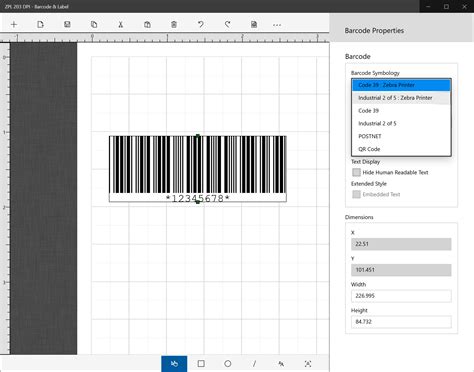Choose Industrial 2 of 5 : Zebra Printer
This screenshot has height=372, width=474.
pyautogui.click(x=401, y=98)
